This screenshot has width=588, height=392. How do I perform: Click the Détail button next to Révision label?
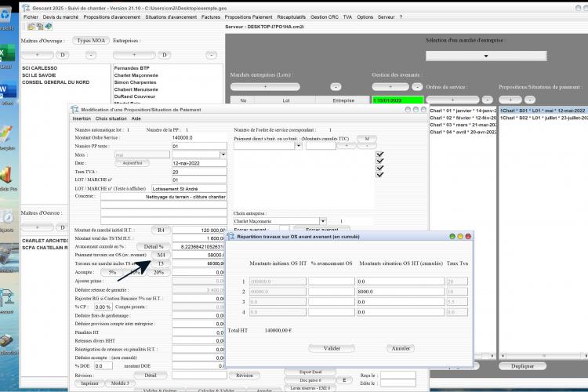click(x=151, y=375)
